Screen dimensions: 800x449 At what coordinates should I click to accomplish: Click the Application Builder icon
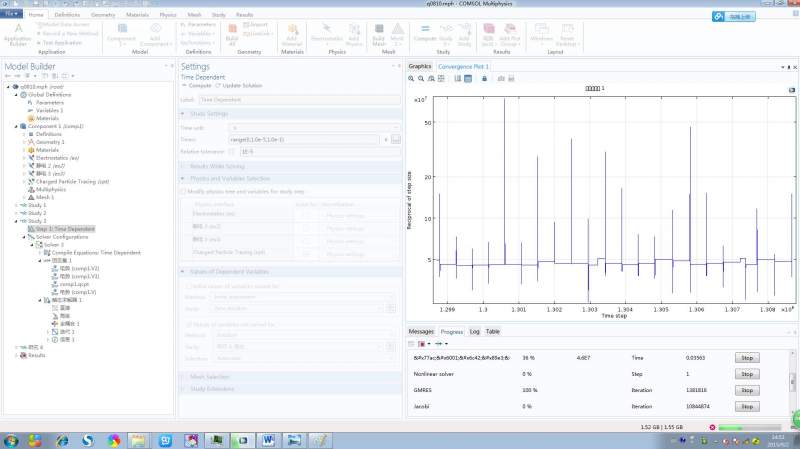[x=19, y=32]
